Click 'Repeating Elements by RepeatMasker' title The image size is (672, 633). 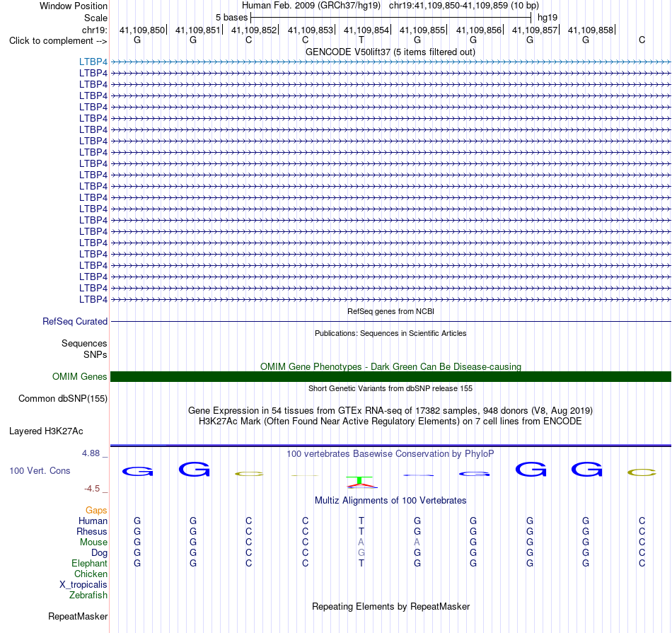tap(390, 606)
